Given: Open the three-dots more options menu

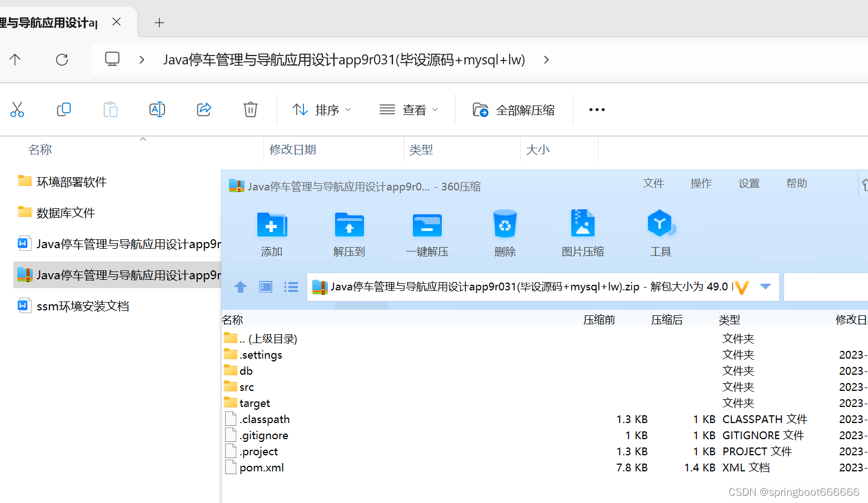Looking at the screenshot, I should [597, 109].
